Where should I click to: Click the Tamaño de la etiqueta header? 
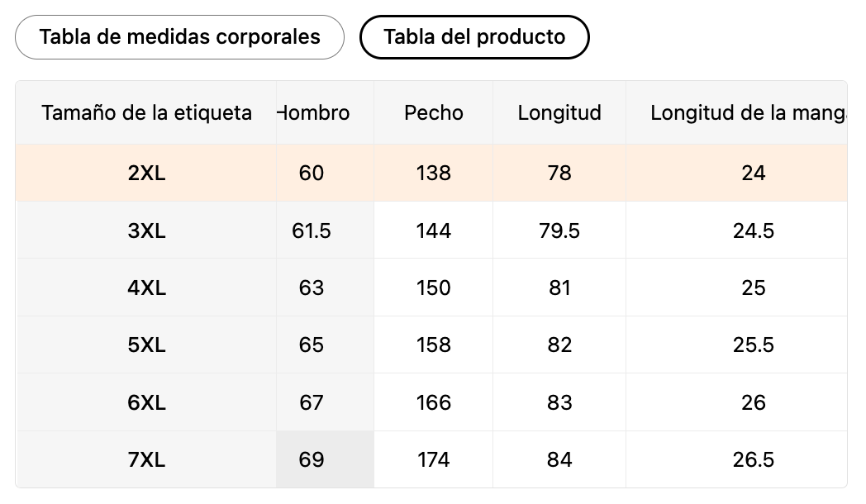(x=146, y=113)
